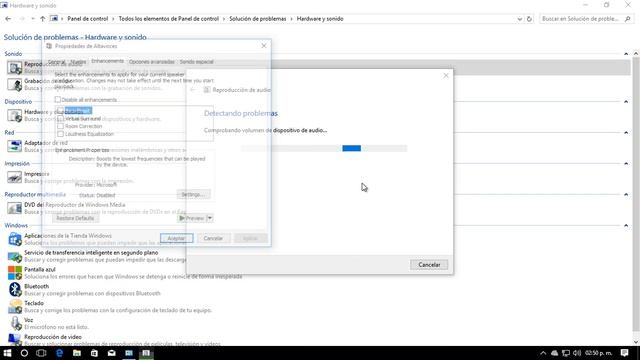
Task: Open the Sonido espacial tab
Action: [x=197, y=62]
